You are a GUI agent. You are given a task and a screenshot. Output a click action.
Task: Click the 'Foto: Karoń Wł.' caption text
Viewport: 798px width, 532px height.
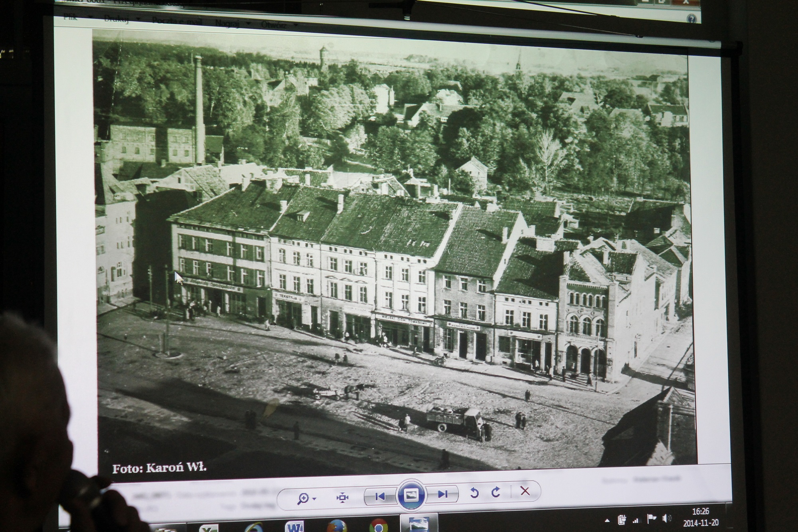coord(159,468)
